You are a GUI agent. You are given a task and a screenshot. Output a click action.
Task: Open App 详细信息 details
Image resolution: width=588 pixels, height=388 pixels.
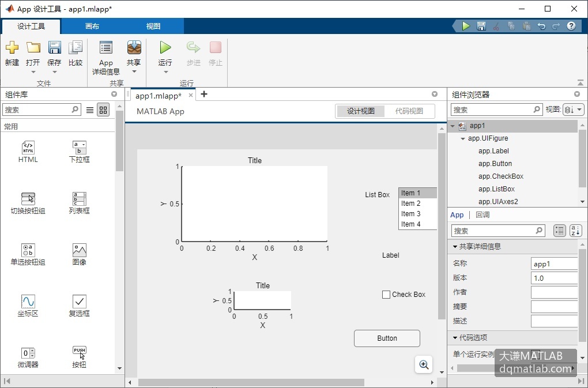pos(105,48)
